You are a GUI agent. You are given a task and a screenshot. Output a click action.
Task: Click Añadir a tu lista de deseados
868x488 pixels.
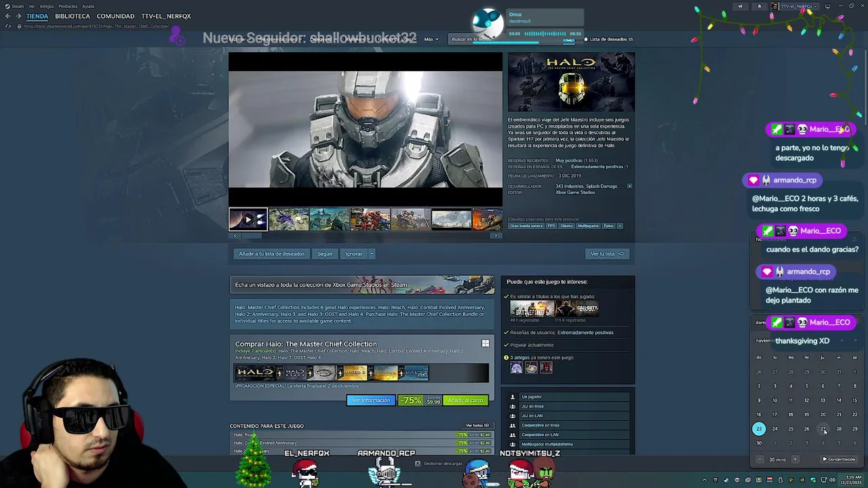(x=272, y=253)
